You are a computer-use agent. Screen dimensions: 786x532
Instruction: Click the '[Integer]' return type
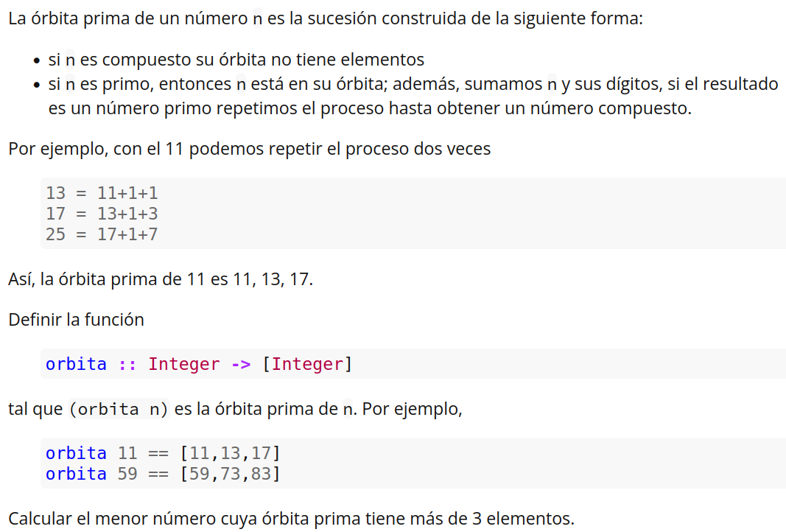[x=307, y=364]
